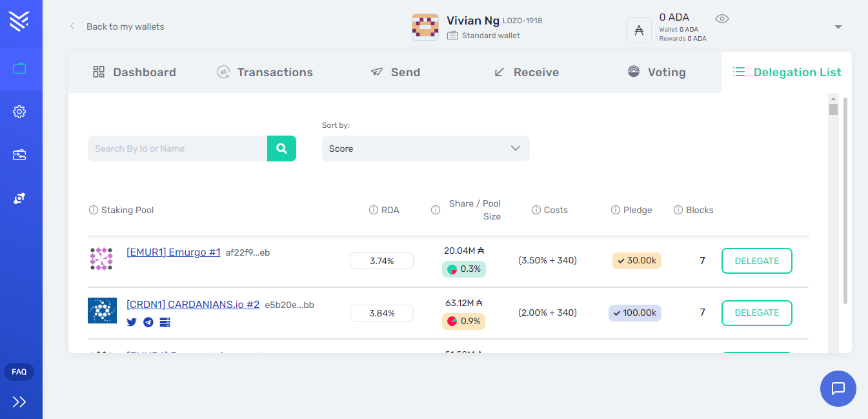Toggle balance visibility eye icon
Screen dimensions: 868x419
coord(722,19)
